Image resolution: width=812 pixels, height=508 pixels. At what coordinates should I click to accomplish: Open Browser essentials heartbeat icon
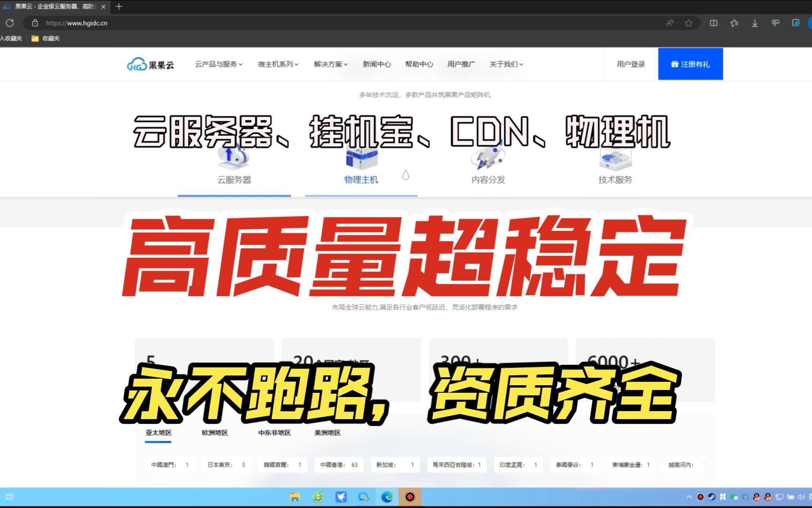(x=775, y=23)
